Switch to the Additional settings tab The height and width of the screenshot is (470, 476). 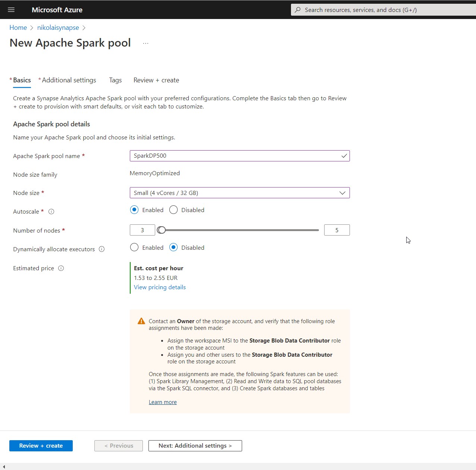coord(69,80)
